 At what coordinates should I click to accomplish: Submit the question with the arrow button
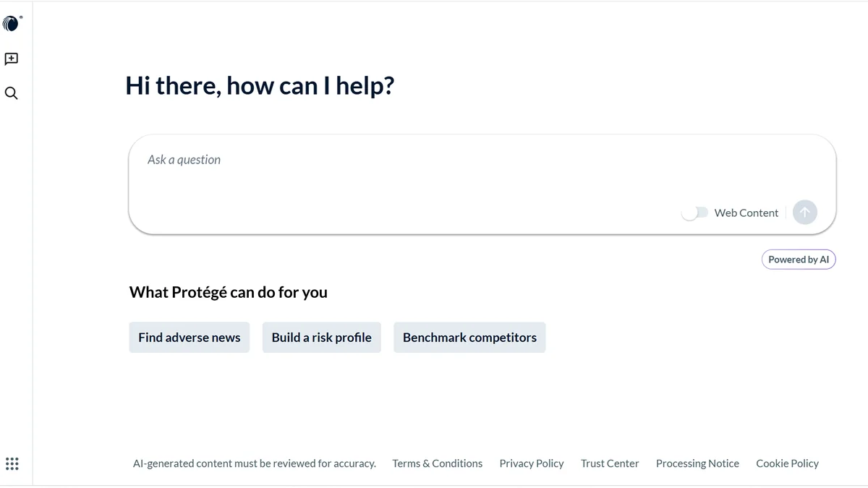(805, 213)
